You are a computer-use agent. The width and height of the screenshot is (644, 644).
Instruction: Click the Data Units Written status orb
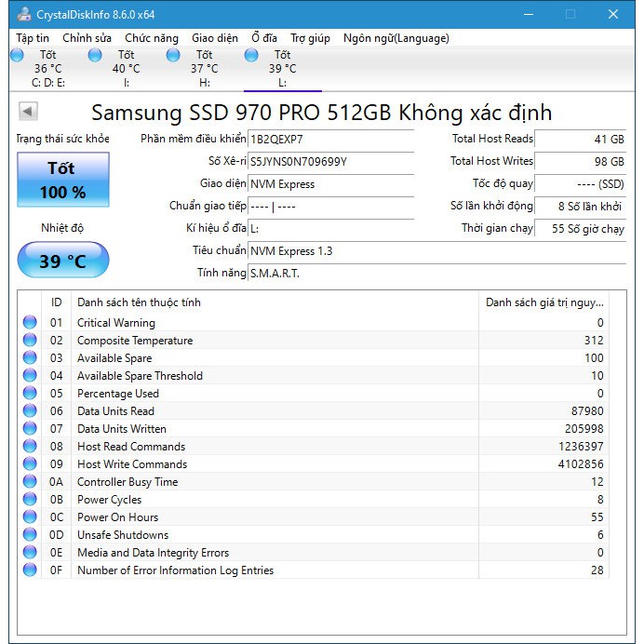click(x=30, y=428)
